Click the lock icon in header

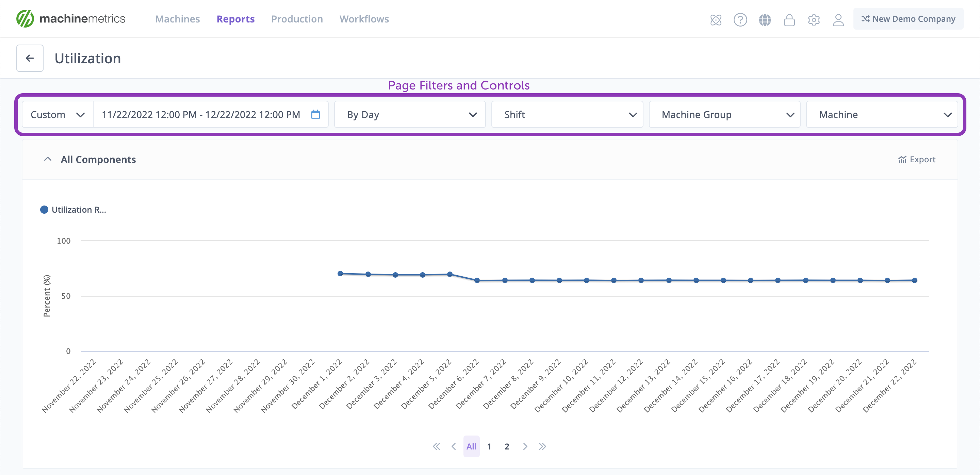coord(789,19)
